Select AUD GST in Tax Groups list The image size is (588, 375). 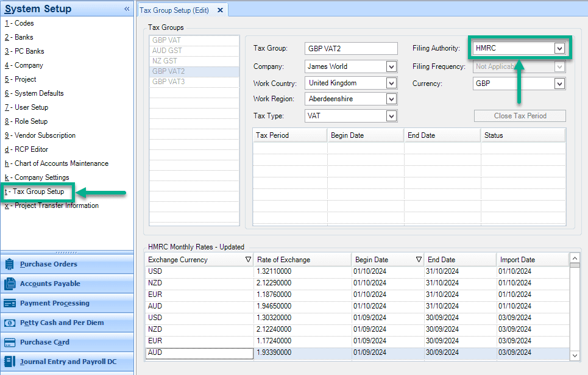coord(194,51)
